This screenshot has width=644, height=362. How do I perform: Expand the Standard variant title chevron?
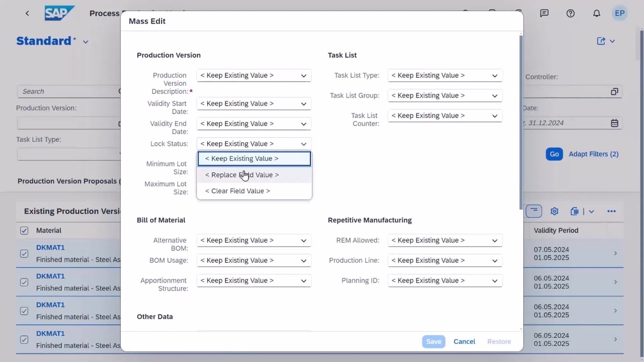coord(85,41)
